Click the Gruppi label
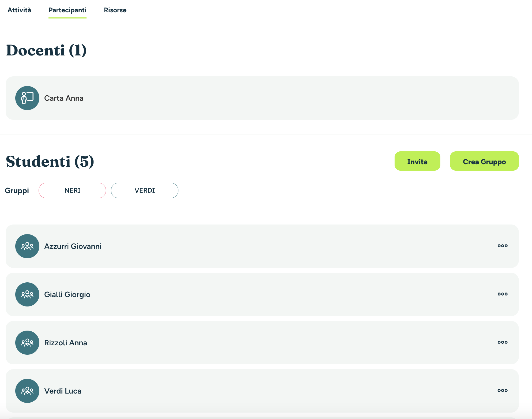This screenshot has height=419, width=532. click(17, 191)
